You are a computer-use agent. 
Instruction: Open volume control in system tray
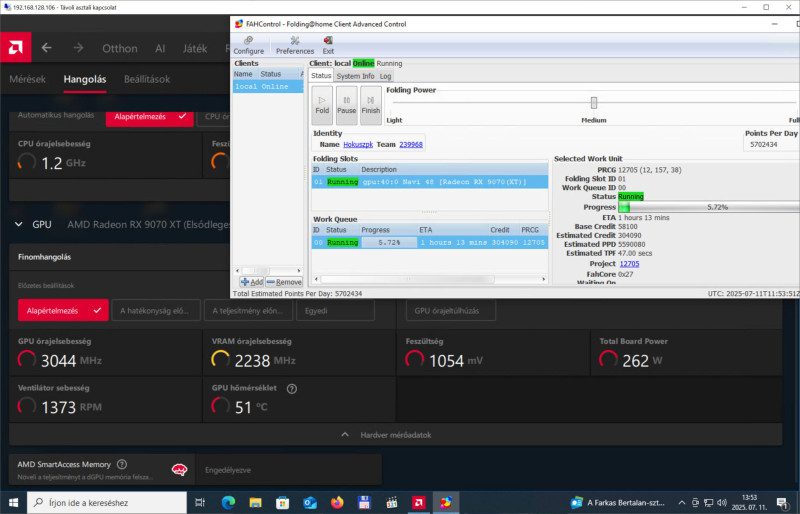(721, 503)
